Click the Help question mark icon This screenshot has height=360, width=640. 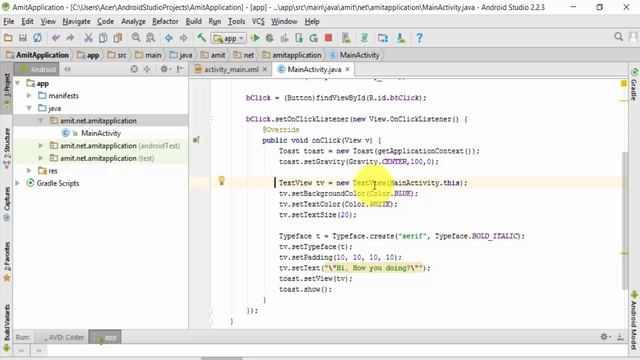point(419,38)
